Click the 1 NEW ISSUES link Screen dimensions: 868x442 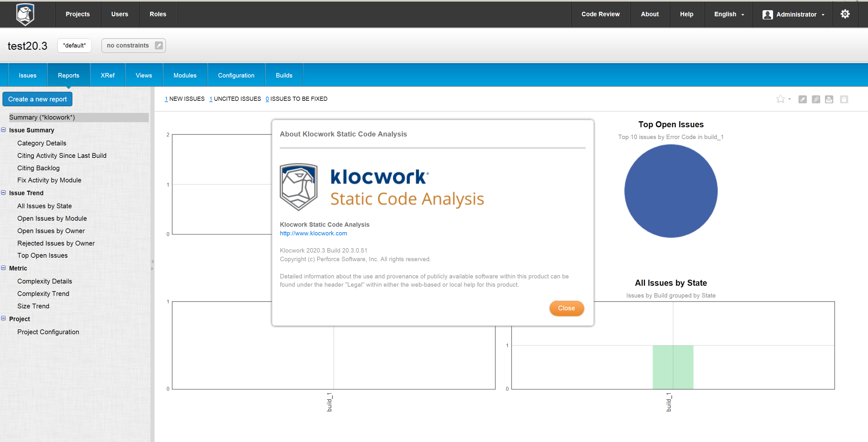[x=166, y=99]
